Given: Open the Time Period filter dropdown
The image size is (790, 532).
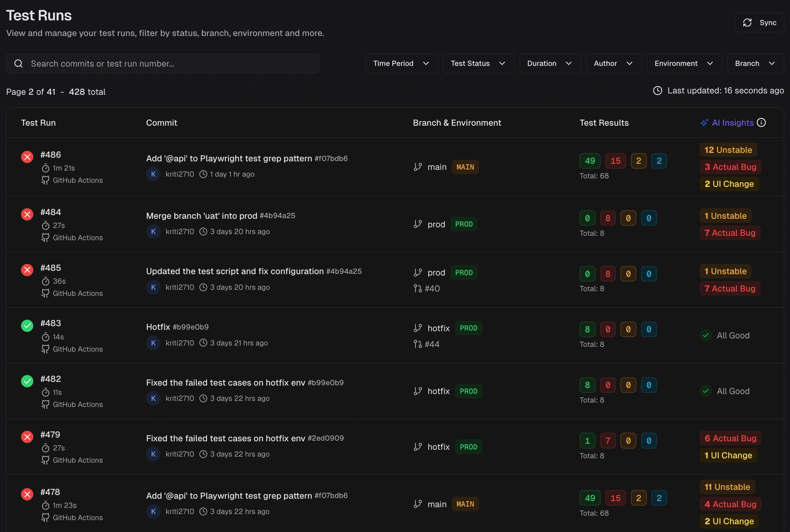Looking at the screenshot, I should [x=401, y=63].
